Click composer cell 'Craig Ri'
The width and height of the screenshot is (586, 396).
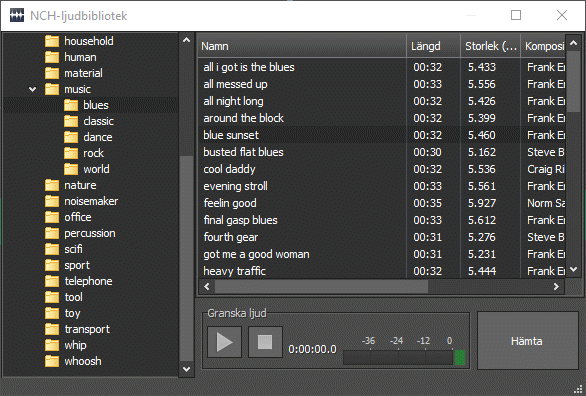pyautogui.click(x=546, y=169)
